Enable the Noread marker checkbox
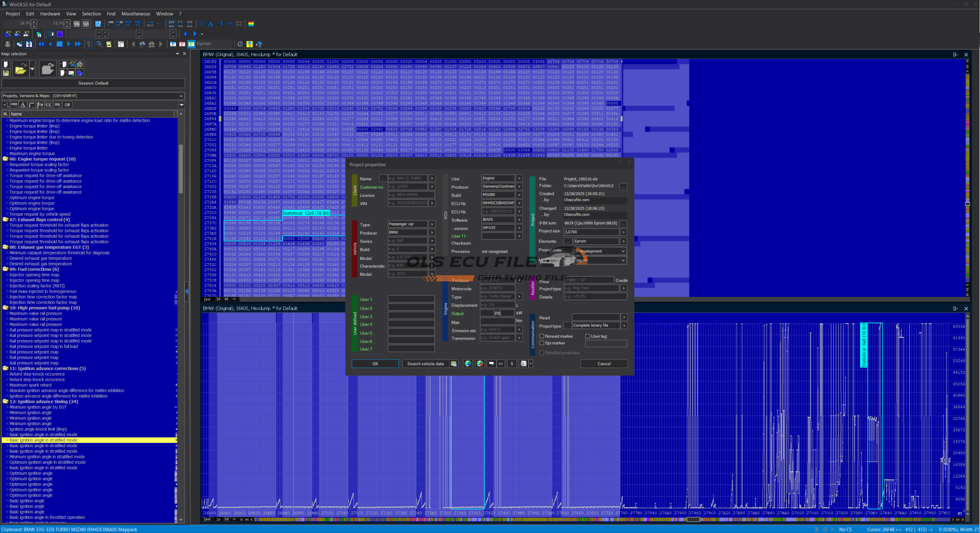Viewport: 980px width, 533px height. coord(542,336)
